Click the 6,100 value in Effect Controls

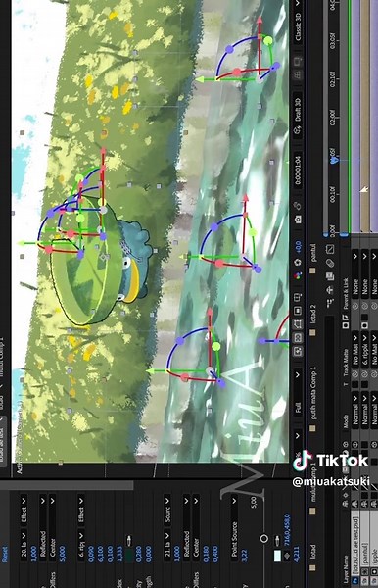pyautogui.click(x=100, y=554)
